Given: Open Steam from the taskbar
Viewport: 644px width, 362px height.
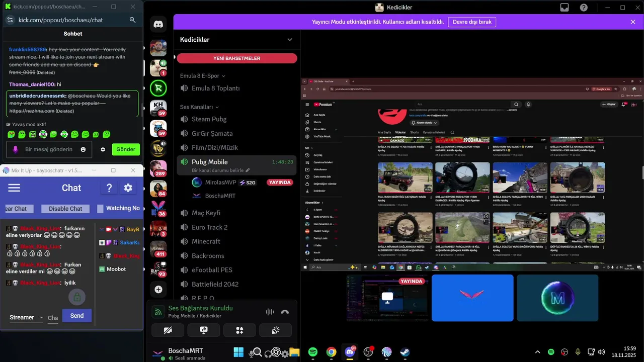Looking at the screenshot, I should (405, 352).
